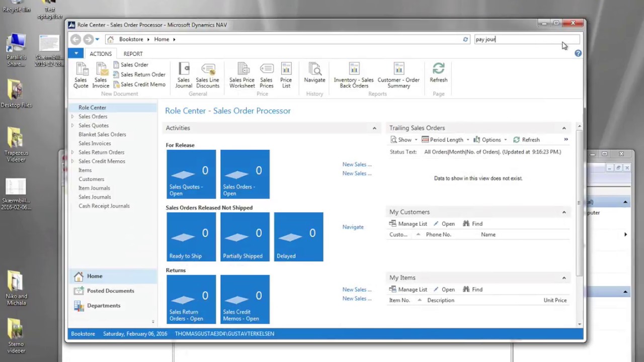
Task: Collapse the Activities section
Action: 374,128
